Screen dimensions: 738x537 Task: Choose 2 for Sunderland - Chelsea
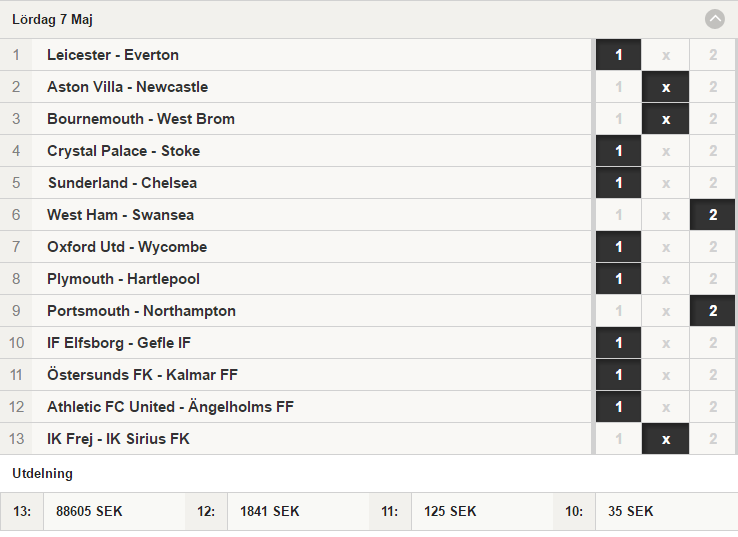pos(713,183)
